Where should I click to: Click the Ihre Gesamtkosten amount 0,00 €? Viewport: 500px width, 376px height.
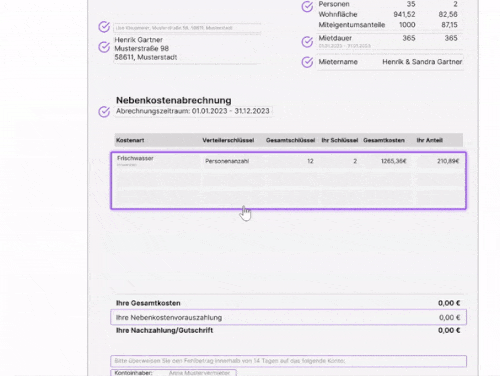pyautogui.click(x=449, y=303)
